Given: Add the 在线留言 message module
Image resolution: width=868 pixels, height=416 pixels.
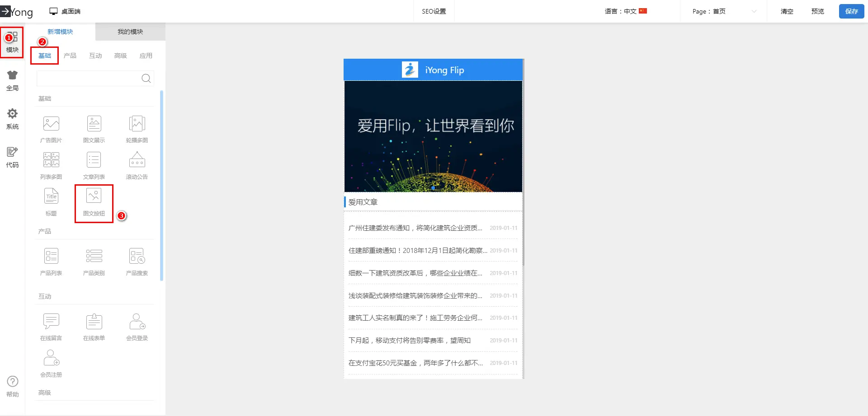Looking at the screenshot, I should [x=51, y=322].
